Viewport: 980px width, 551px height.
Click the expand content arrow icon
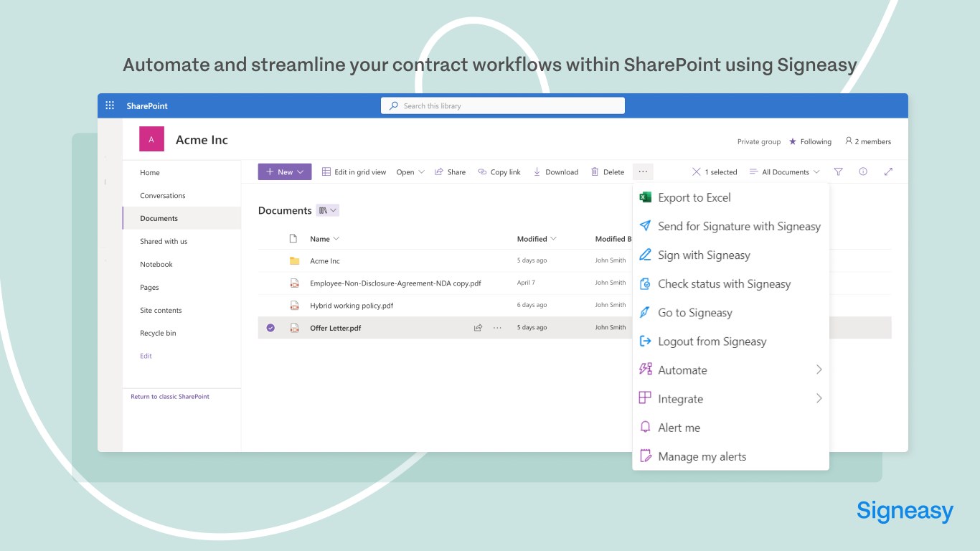888,171
